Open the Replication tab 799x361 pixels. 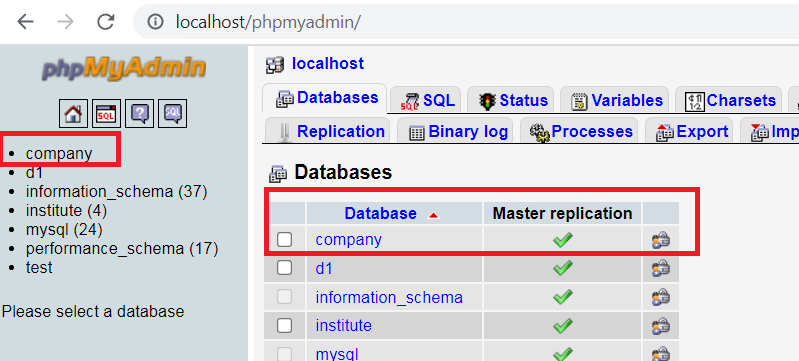click(x=328, y=131)
